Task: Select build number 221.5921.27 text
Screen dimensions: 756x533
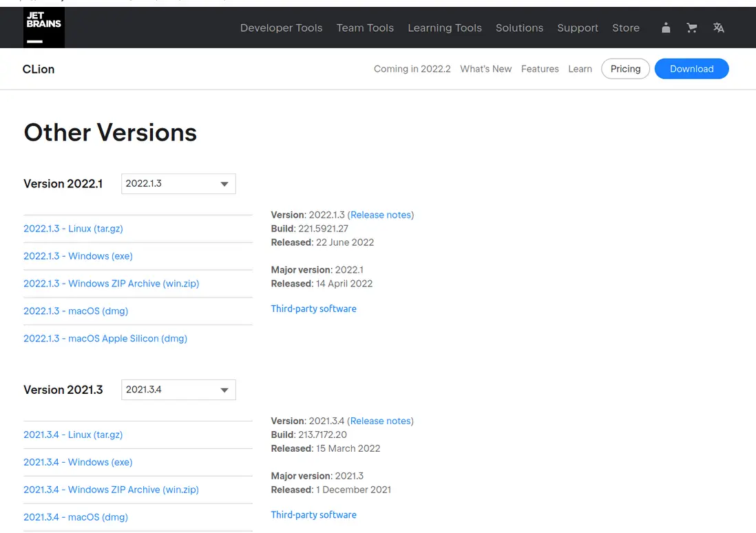Action: click(x=323, y=229)
